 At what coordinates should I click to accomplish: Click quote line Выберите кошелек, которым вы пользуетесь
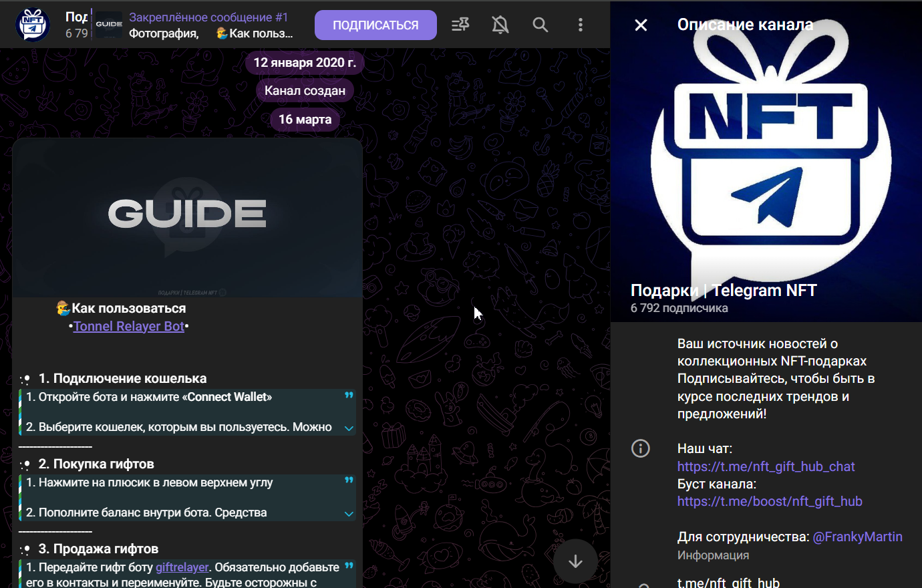[x=178, y=427]
